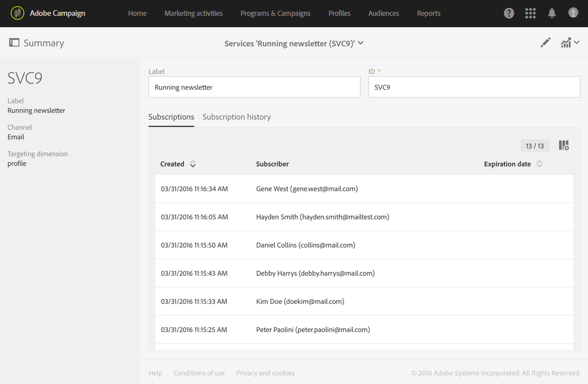Open the Help question mark icon

pos(508,12)
